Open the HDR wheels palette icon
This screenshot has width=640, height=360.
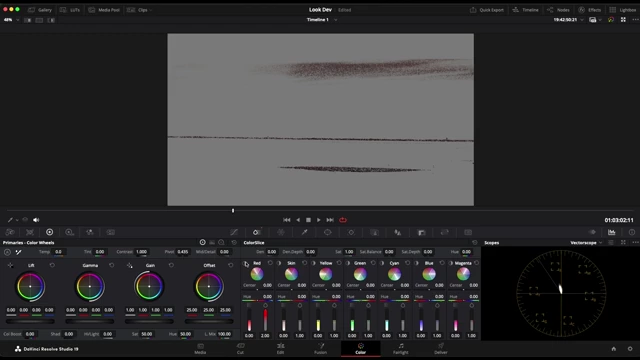tap(69, 232)
